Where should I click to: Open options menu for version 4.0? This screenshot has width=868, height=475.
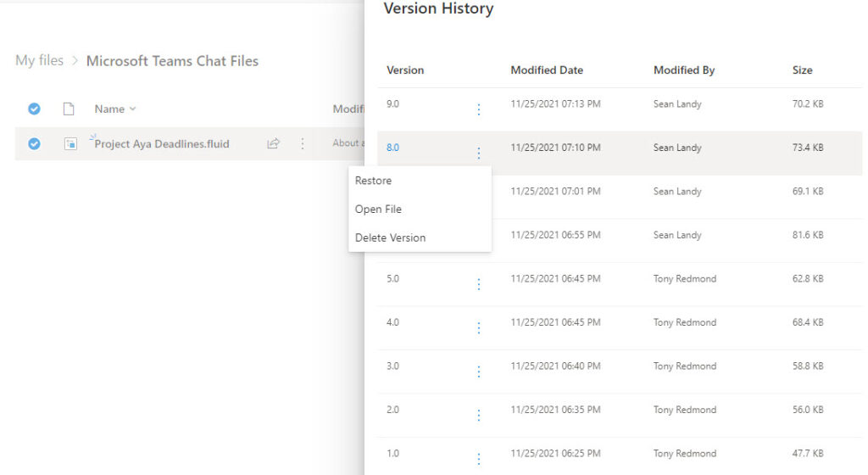(x=479, y=328)
